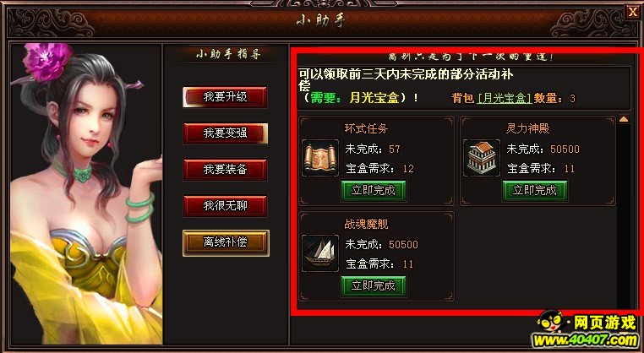
Task: Open the [月光宝盒] backpack item link
Action: pyautogui.click(x=505, y=98)
